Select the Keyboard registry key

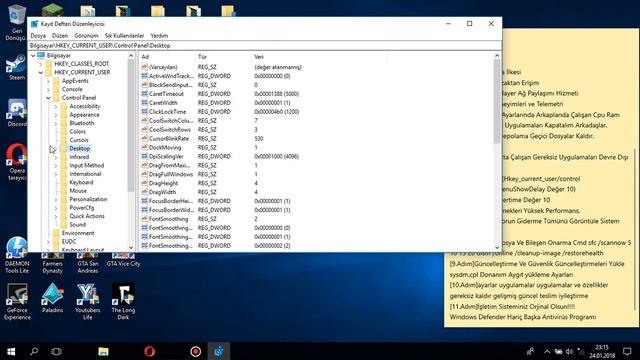[81, 182]
